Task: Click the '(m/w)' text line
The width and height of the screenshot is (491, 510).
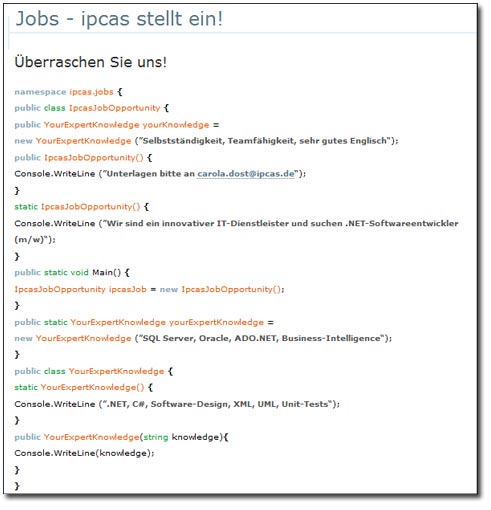Action: [x=35, y=240]
